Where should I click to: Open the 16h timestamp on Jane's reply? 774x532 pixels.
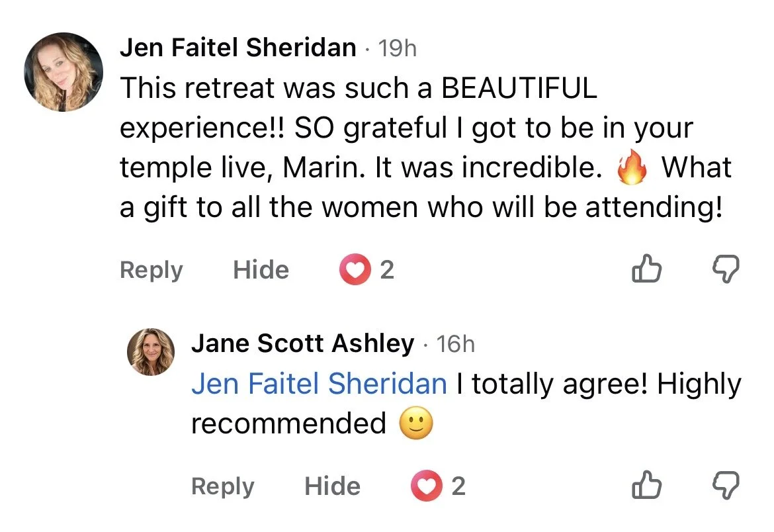click(x=456, y=344)
